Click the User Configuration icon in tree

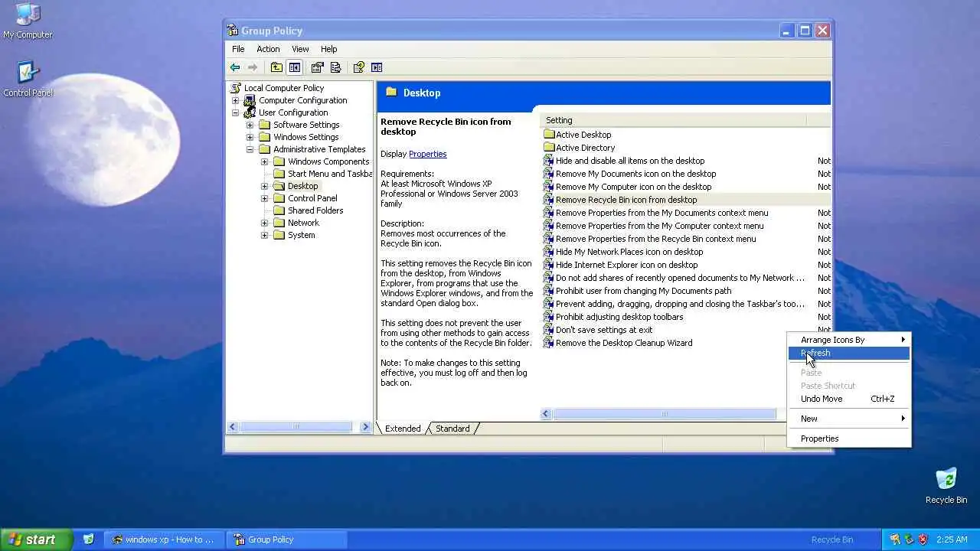250,112
